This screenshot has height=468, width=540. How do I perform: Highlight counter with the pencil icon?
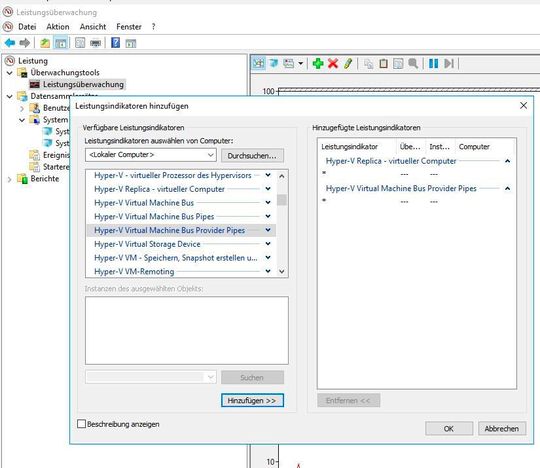[348, 63]
